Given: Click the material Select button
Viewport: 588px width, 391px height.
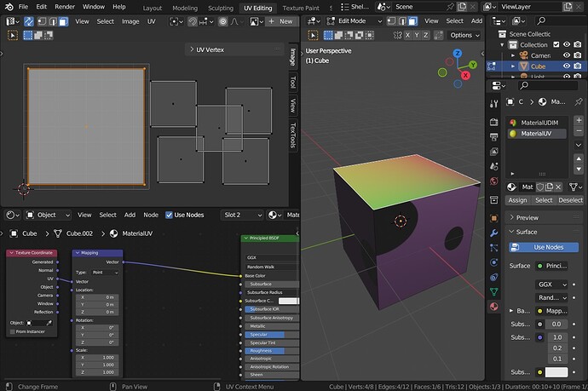Looking at the screenshot, I should [x=544, y=200].
